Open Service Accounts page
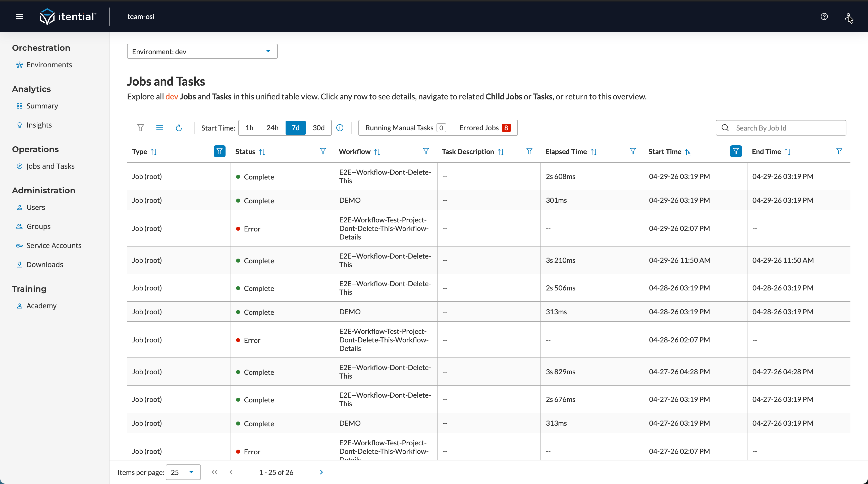This screenshot has height=484, width=868. coord(54,245)
